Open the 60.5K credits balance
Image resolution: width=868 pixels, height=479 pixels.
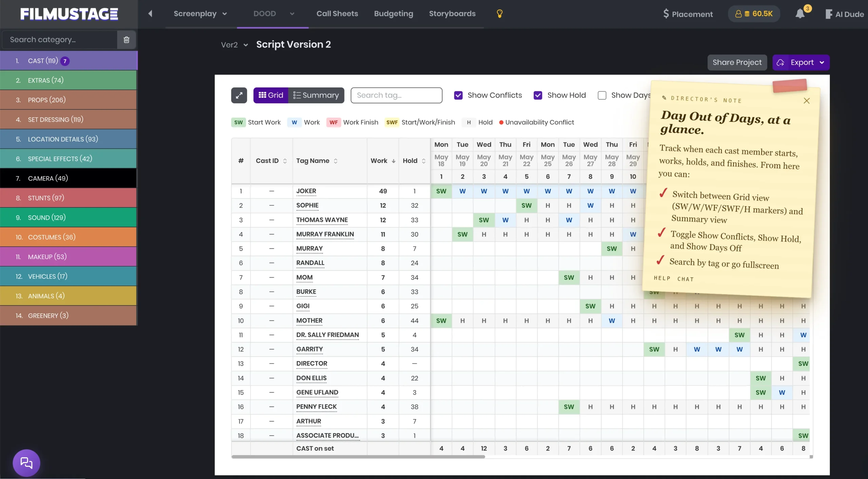click(754, 14)
